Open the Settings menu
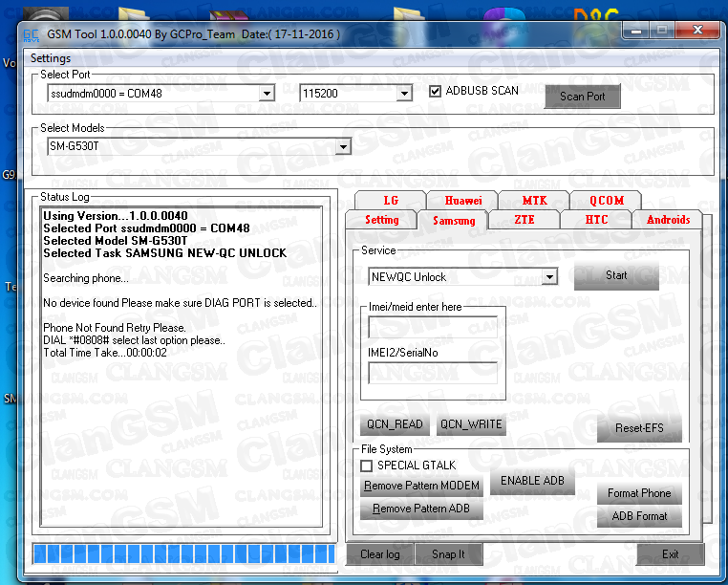This screenshot has height=585, width=728. coord(50,58)
